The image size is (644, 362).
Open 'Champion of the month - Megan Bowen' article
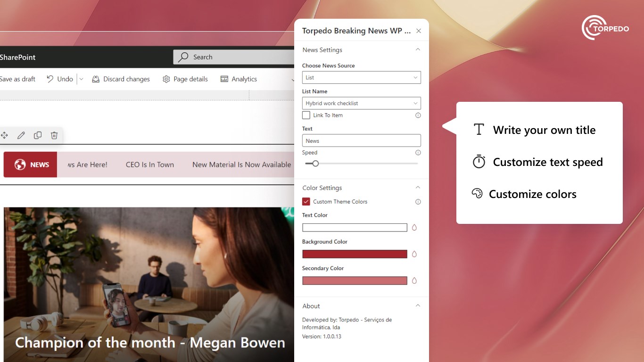pos(150,342)
